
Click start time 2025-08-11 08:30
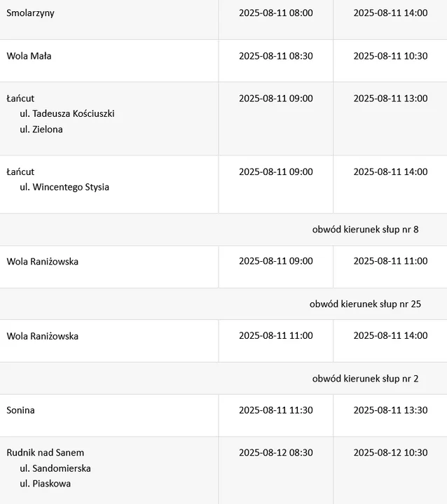(276, 56)
